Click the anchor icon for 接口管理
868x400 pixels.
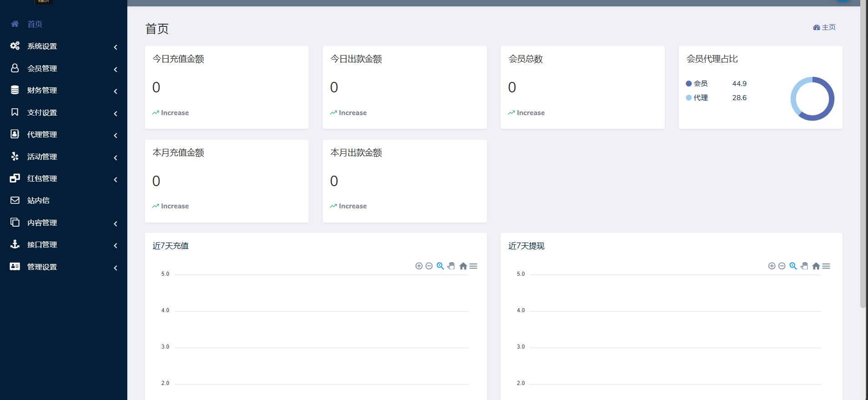pos(15,244)
